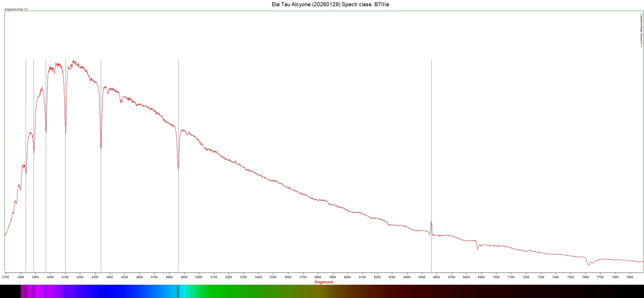Click the 5000 tick label on the x-axis
Viewport: 644px width, 298px height.
tap(199, 277)
